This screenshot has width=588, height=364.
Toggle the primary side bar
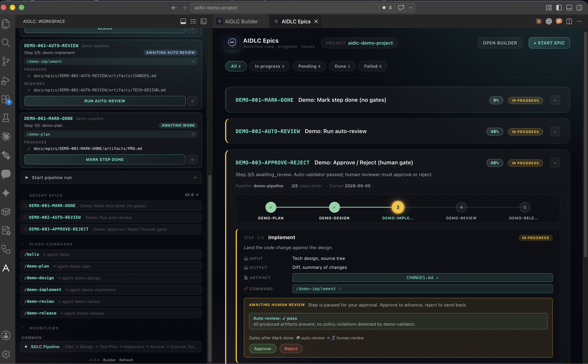point(559,8)
